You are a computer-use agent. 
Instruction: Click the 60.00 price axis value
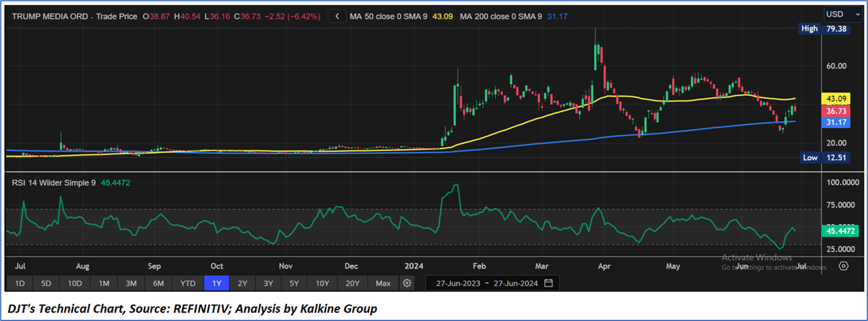click(836, 66)
